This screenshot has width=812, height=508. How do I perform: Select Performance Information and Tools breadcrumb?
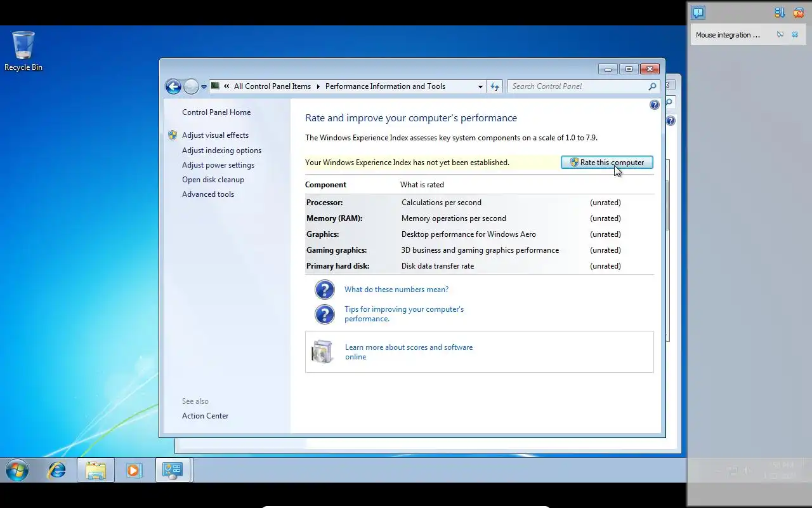[385, 86]
